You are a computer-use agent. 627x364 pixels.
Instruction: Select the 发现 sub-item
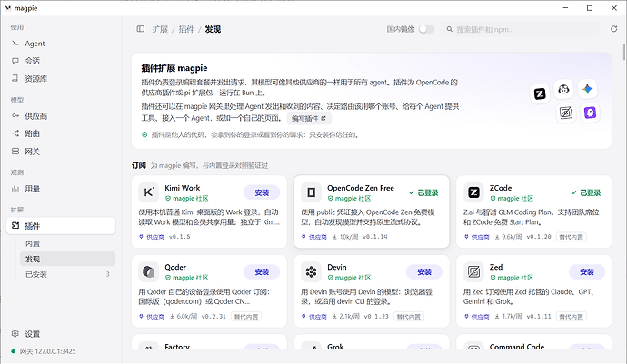[67, 259]
